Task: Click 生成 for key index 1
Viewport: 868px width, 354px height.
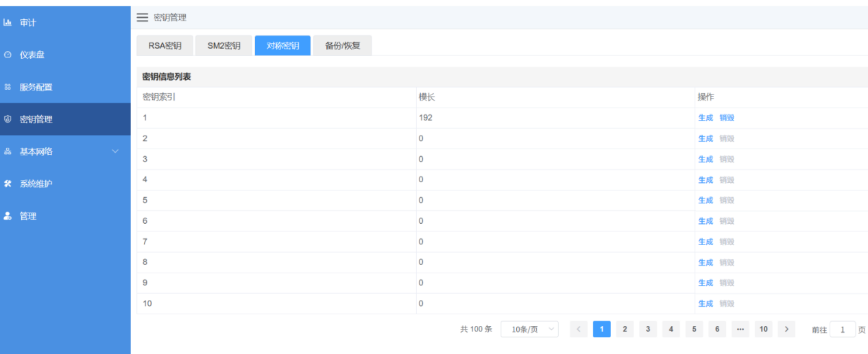Action: point(706,118)
